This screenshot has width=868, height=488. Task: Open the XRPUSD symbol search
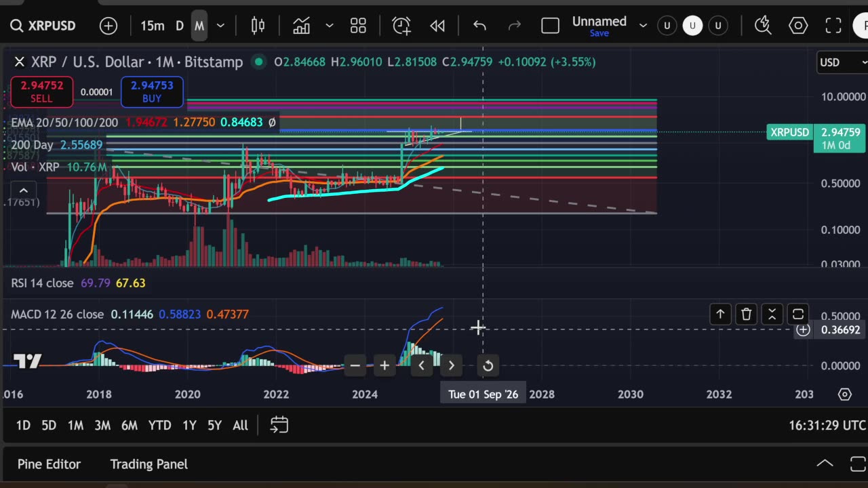click(42, 26)
